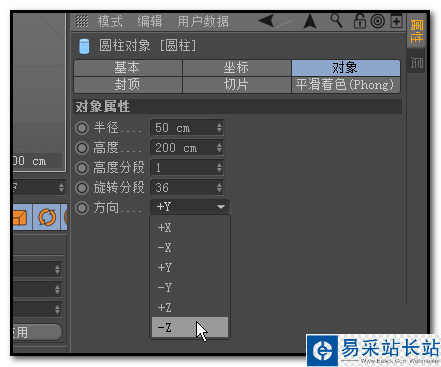Adjust the 高度 stepper arrows
Image resolution: width=441 pixels, height=367 pixels.
coord(219,148)
